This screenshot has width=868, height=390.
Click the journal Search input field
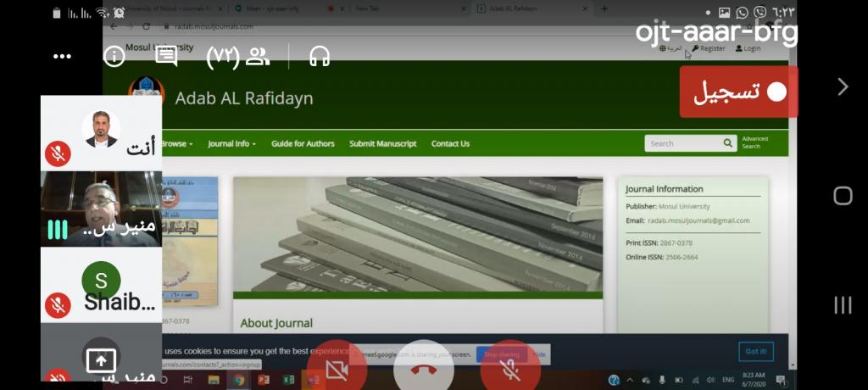point(682,144)
